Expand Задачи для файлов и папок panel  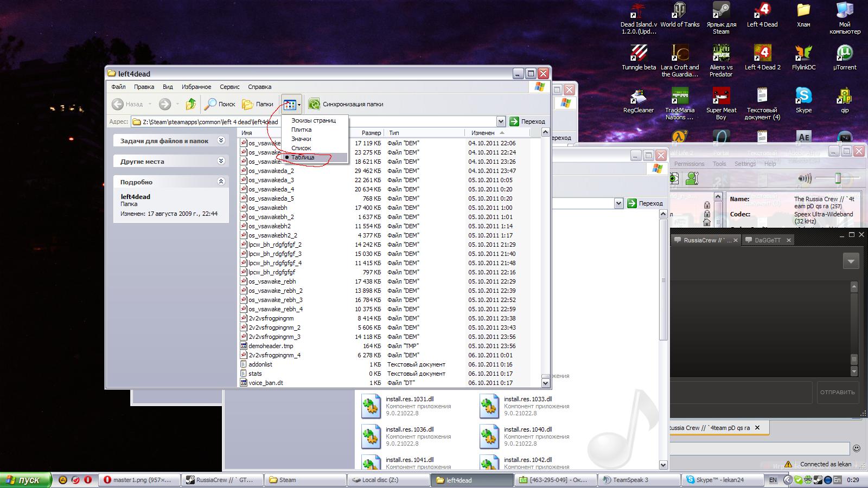tap(221, 140)
